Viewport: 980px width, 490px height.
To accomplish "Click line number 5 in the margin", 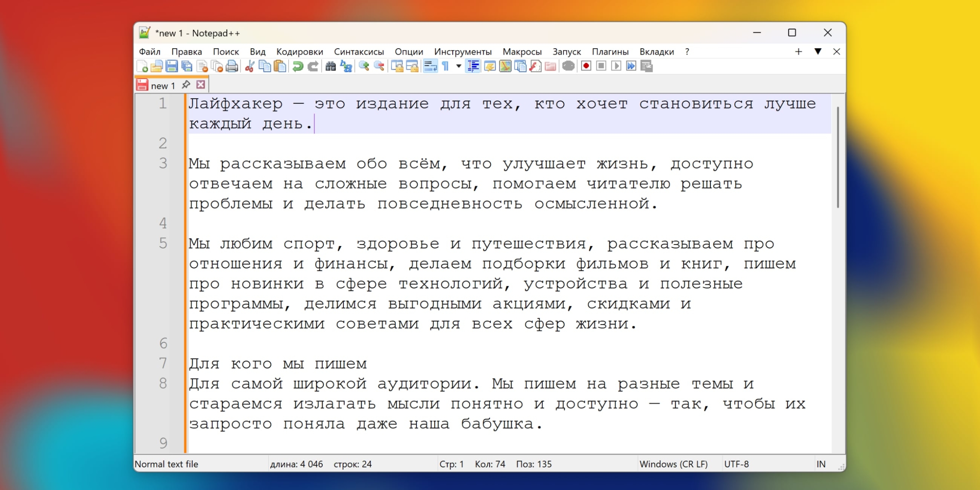I will click(163, 243).
